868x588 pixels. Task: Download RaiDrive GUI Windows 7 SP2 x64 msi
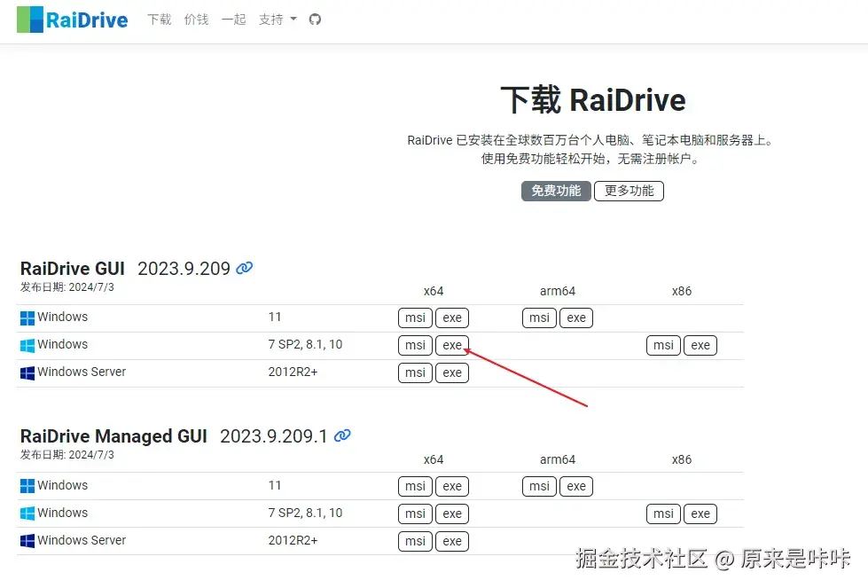pos(415,346)
